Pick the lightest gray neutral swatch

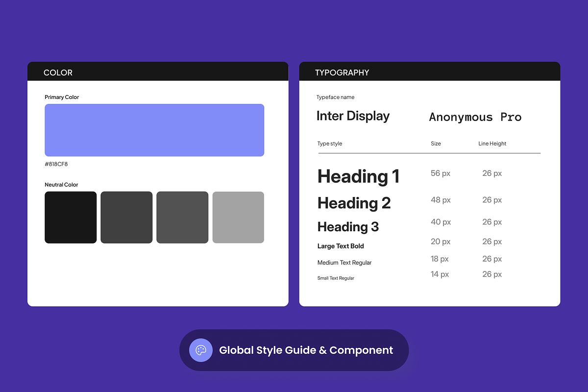[238, 217]
